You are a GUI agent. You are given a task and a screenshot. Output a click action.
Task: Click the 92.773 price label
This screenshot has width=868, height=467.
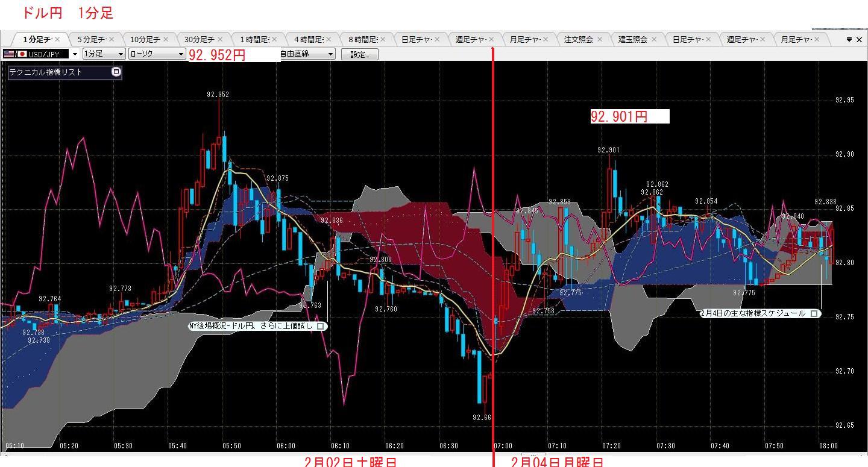[x=120, y=289]
